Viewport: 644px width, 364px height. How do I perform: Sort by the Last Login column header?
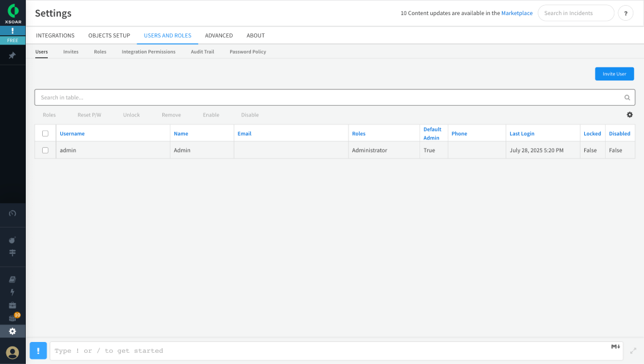522,133
